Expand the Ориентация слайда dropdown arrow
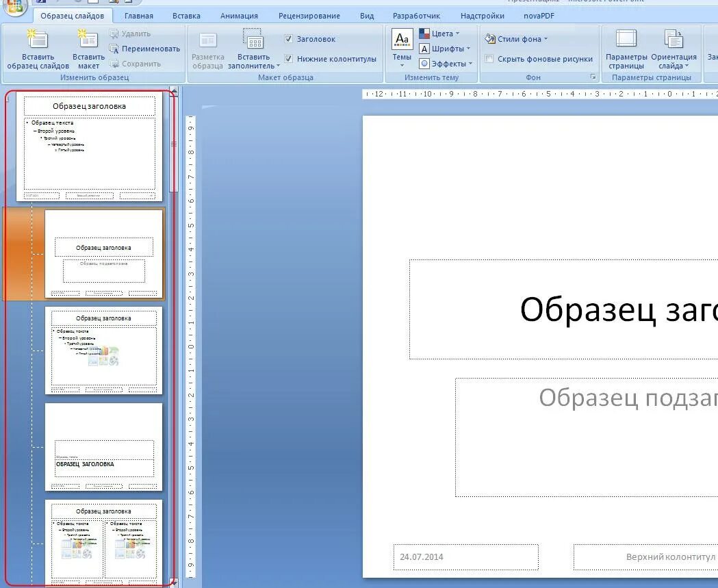Image resolution: width=718 pixels, height=588 pixels. pyautogui.click(x=687, y=66)
